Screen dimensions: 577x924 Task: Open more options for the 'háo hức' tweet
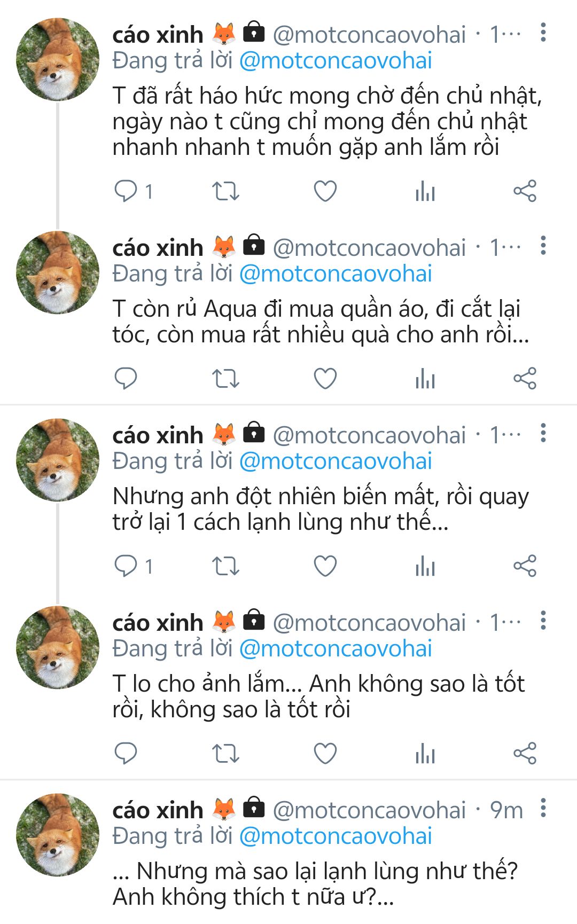[x=543, y=33]
